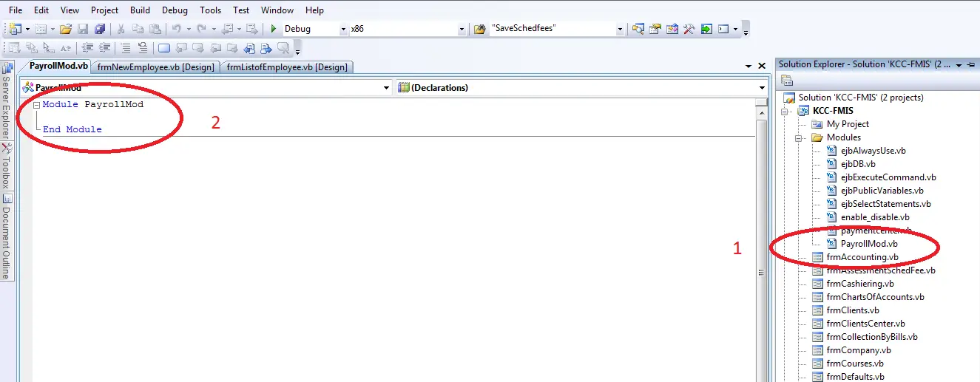This screenshot has width=980, height=382.
Task: Open Solution Explorer from toolbar icon
Action: [638, 29]
